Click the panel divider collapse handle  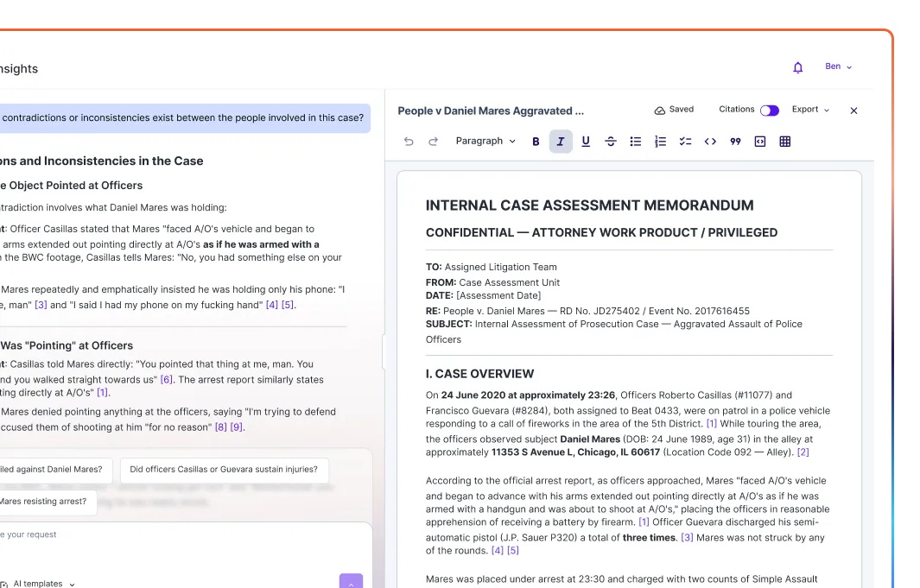pos(384,351)
